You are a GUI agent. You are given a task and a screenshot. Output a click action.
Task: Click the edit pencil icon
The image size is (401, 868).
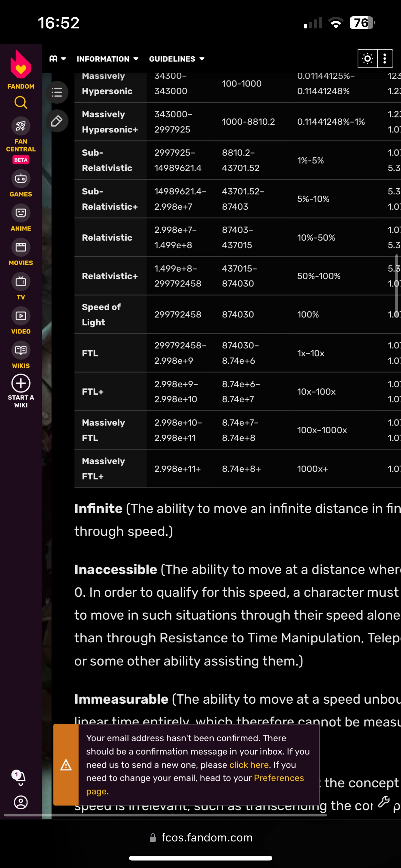tap(57, 121)
